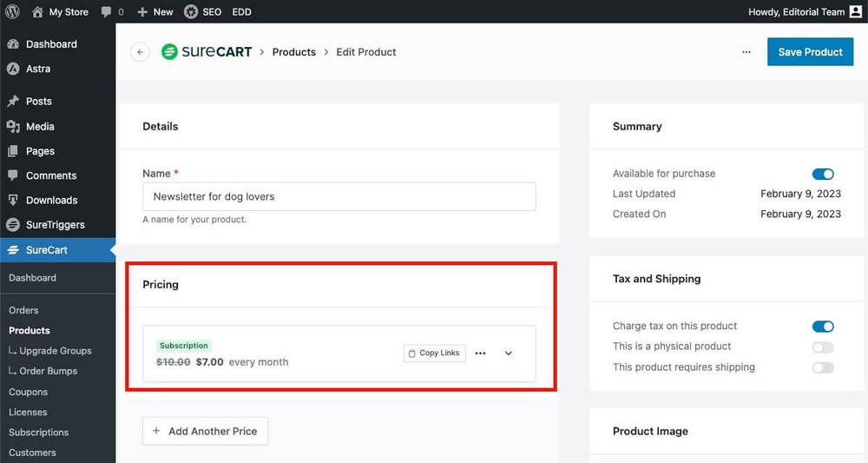Click Add Another Price button
The width and height of the screenshot is (868, 463).
(206, 431)
